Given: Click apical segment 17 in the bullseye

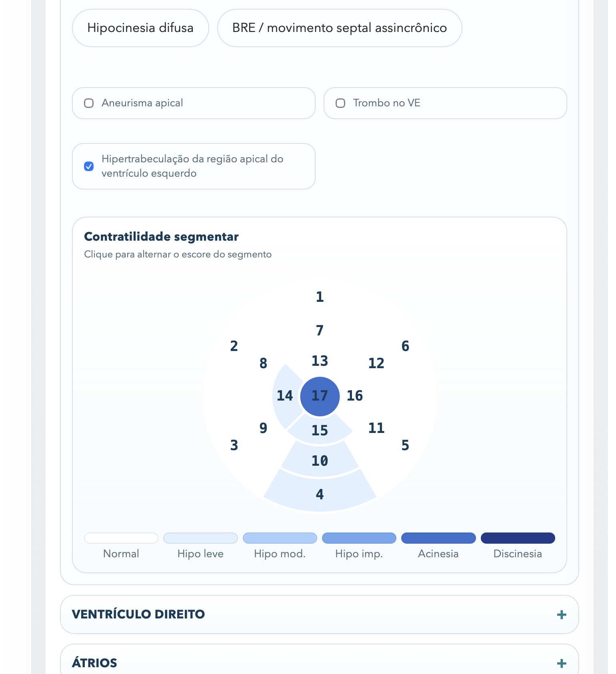Looking at the screenshot, I should tap(320, 396).
